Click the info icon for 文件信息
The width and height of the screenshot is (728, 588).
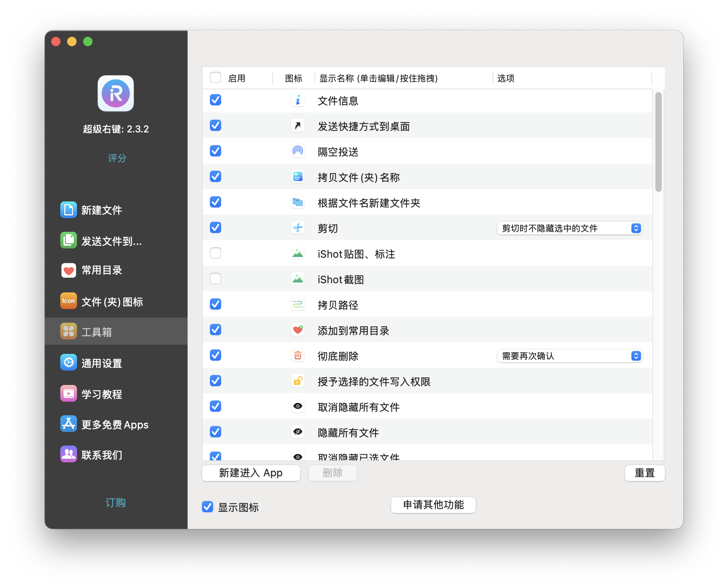(x=298, y=100)
